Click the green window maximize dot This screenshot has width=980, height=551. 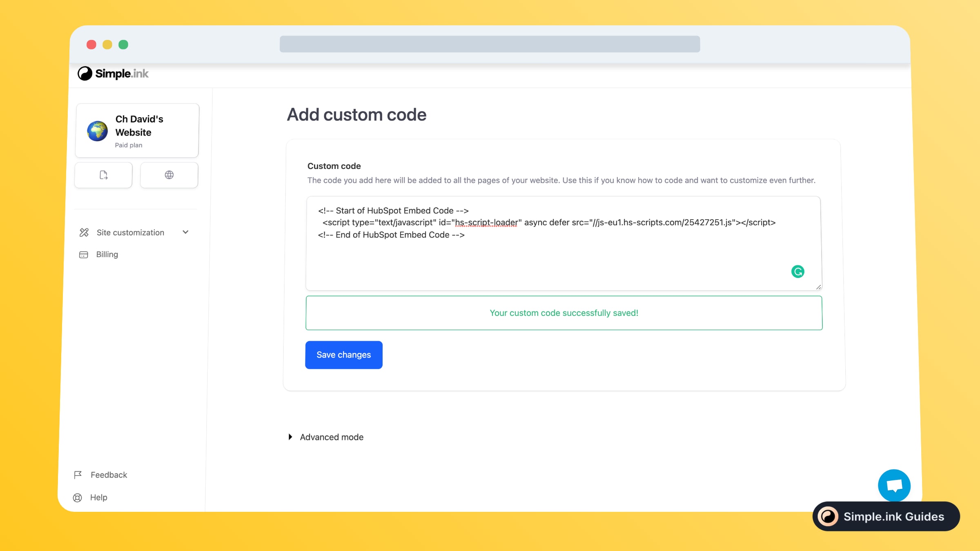pyautogui.click(x=123, y=44)
